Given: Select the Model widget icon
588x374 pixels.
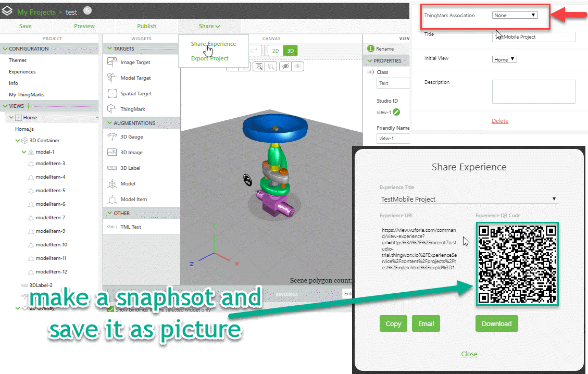Looking at the screenshot, I should tap(112, 183).
